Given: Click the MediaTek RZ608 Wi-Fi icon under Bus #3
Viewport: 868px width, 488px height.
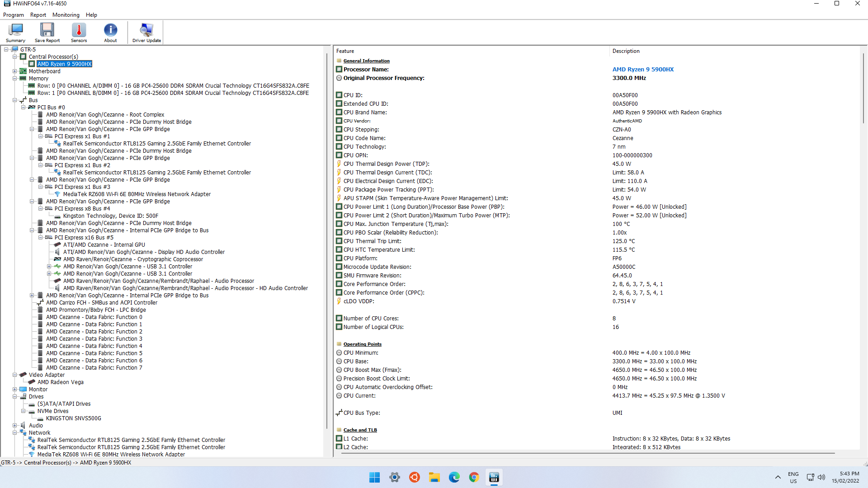Looking at the screenshot, I should click(x=57, y=194).
